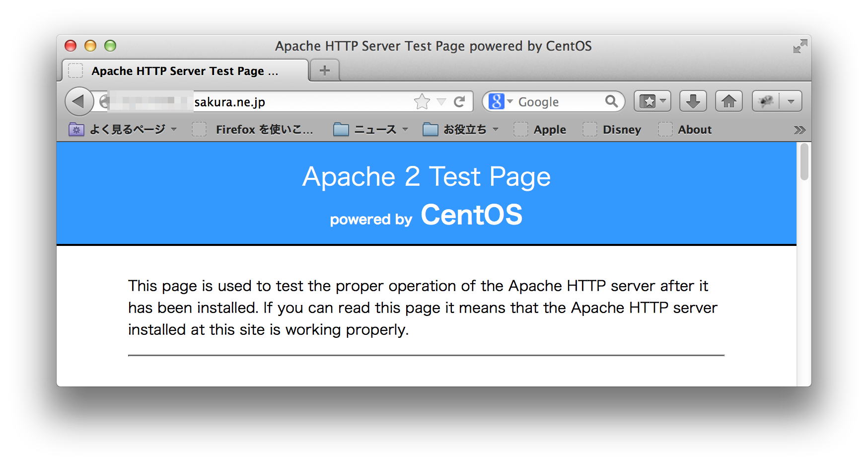Open the よく見るページ bookmarks folder

pyautogui.click(x=123, y=130)
